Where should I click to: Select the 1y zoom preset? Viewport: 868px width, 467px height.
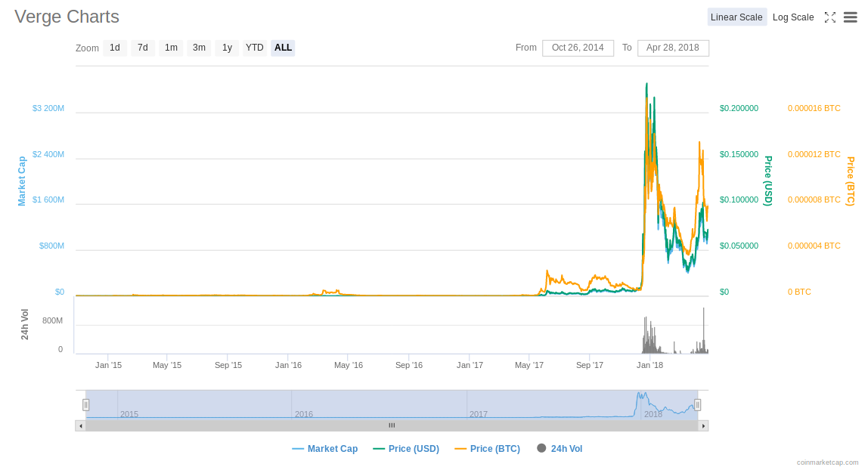point(227,48)
